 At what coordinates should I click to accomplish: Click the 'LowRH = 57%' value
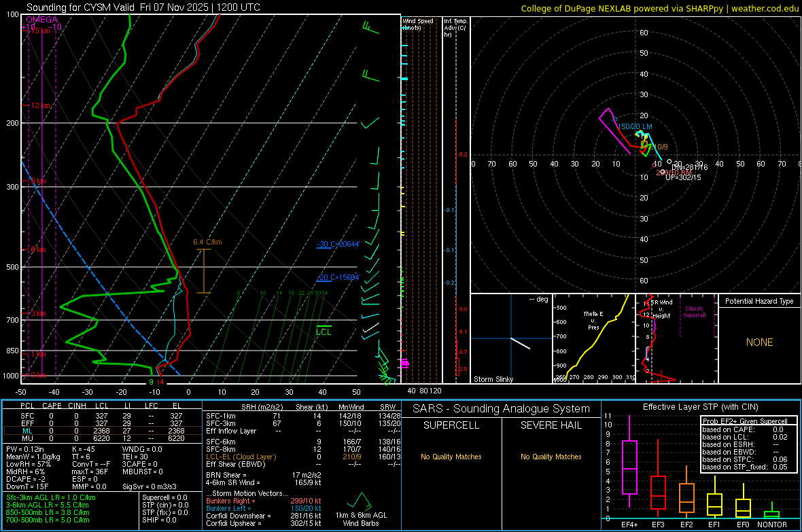(x=29, y=464)
